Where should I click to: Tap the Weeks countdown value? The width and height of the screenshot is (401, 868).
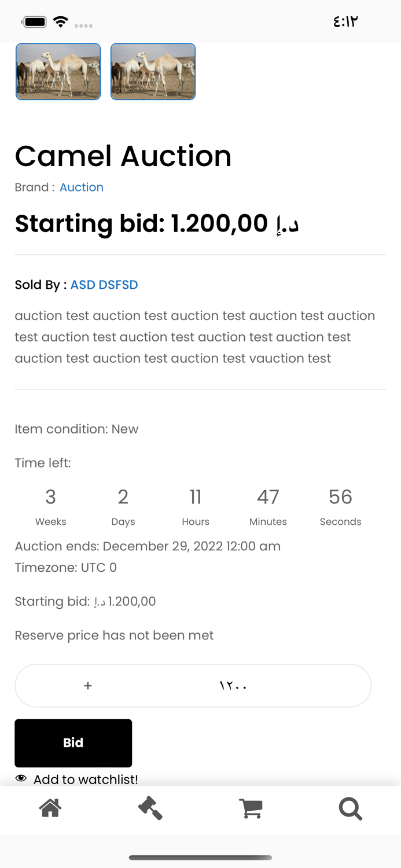tap(51, 497)
